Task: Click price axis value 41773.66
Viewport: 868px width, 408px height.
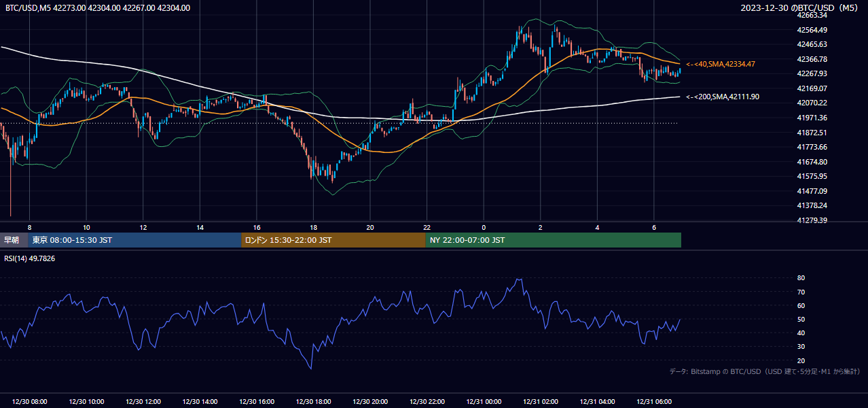Action: pos(812,147)
